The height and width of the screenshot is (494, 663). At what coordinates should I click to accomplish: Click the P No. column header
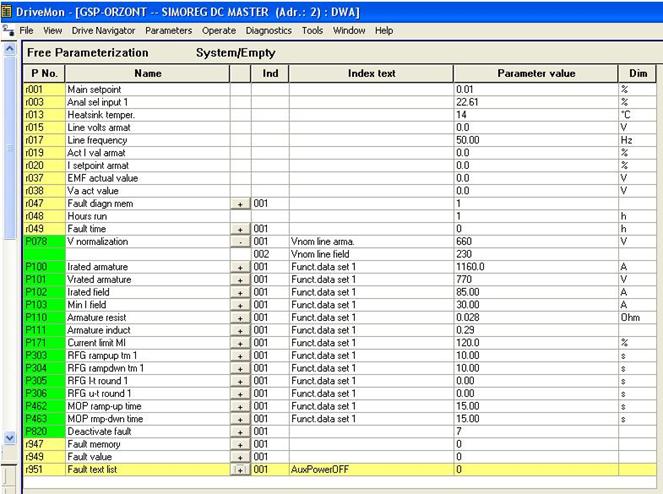click(x=44, y=74)
